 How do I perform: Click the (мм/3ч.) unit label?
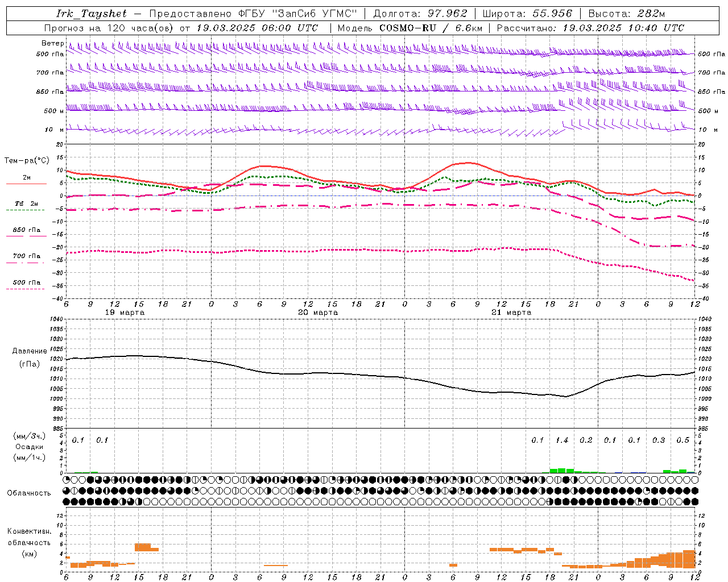tap(29, 436)
